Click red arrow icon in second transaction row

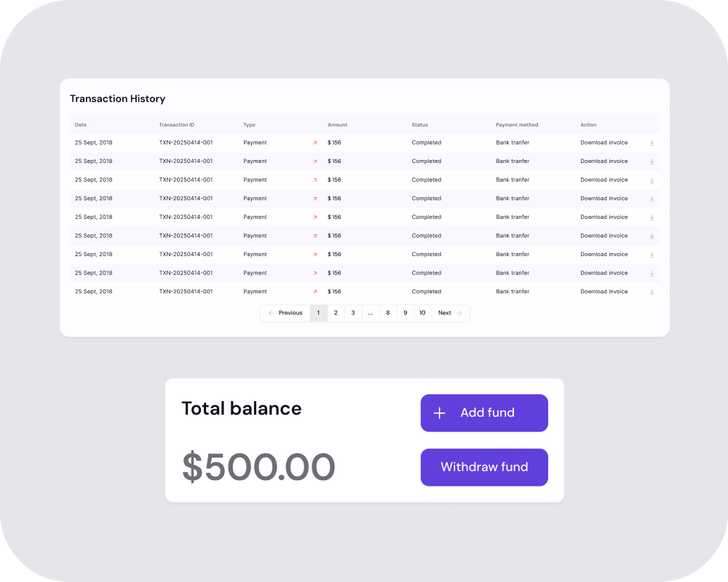click(314, 162)
